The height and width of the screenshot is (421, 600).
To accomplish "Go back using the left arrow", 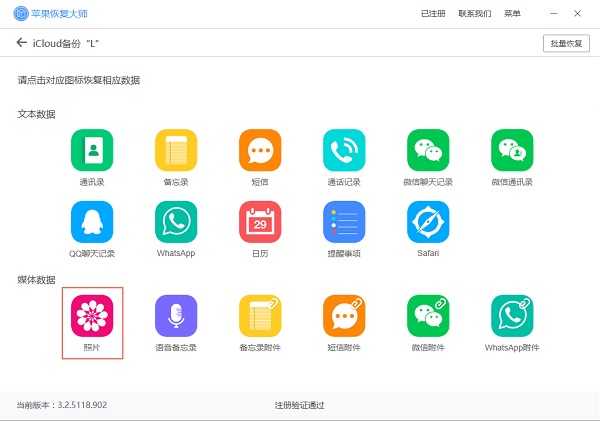I will [x=21, y=42].
